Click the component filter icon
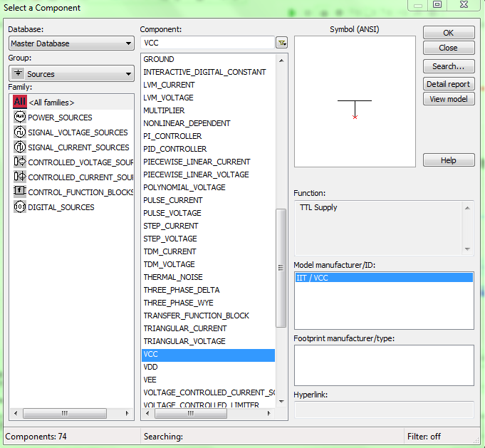 coord(281,43)
